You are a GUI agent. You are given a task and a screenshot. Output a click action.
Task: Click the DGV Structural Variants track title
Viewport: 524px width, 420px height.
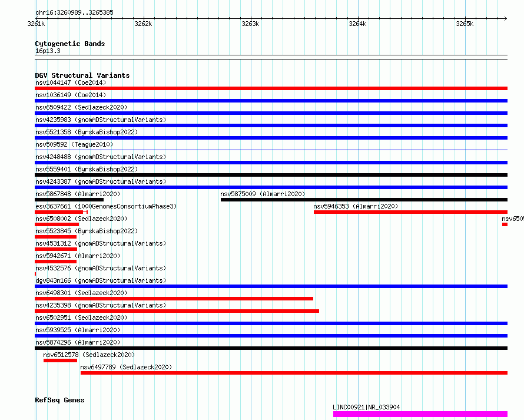(x=82, y=75)
